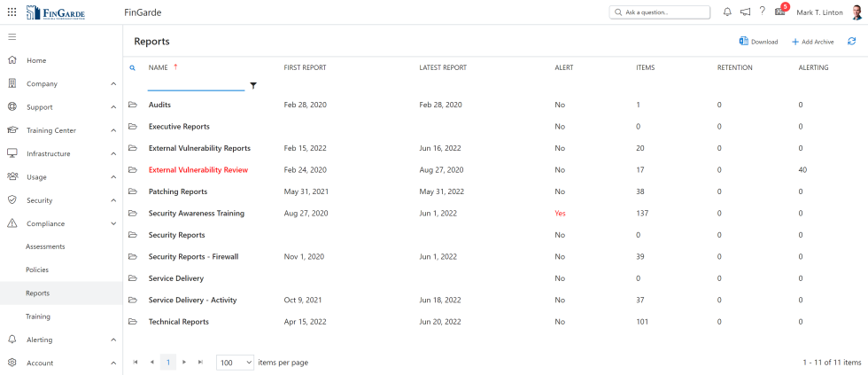Open Assessments under Compliance
868x375 pixels.
coord(45,246)
